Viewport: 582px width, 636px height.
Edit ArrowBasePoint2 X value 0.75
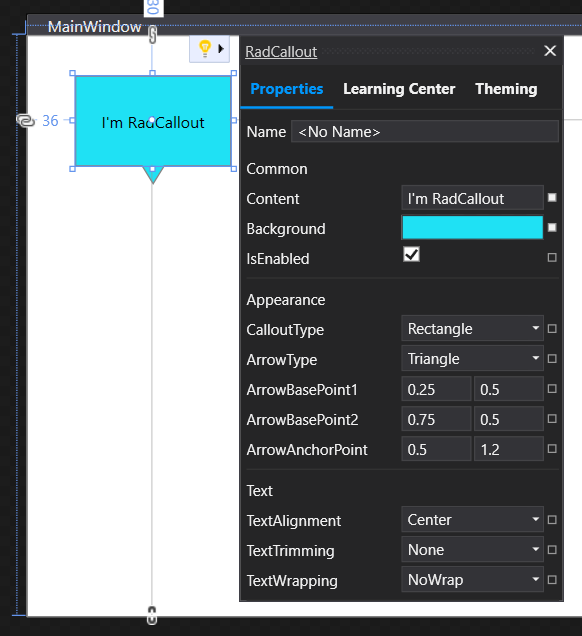[x=436, y=419]
